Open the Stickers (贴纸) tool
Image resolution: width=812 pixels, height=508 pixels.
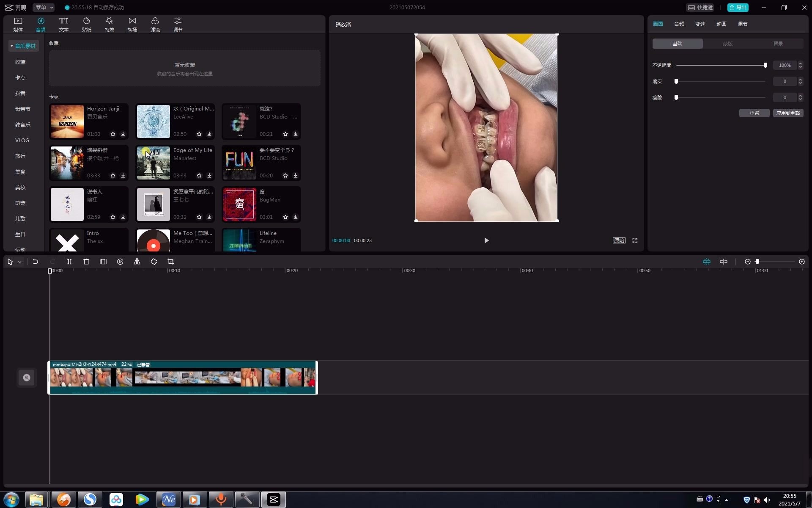click(x=87, y=24)
